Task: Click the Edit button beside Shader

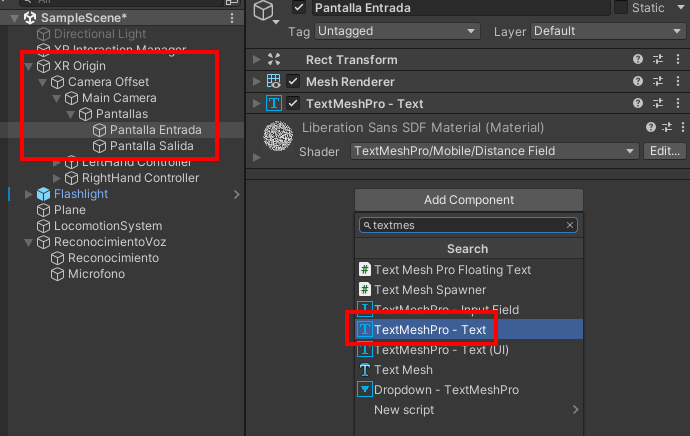Action: [x=664, y=151]
